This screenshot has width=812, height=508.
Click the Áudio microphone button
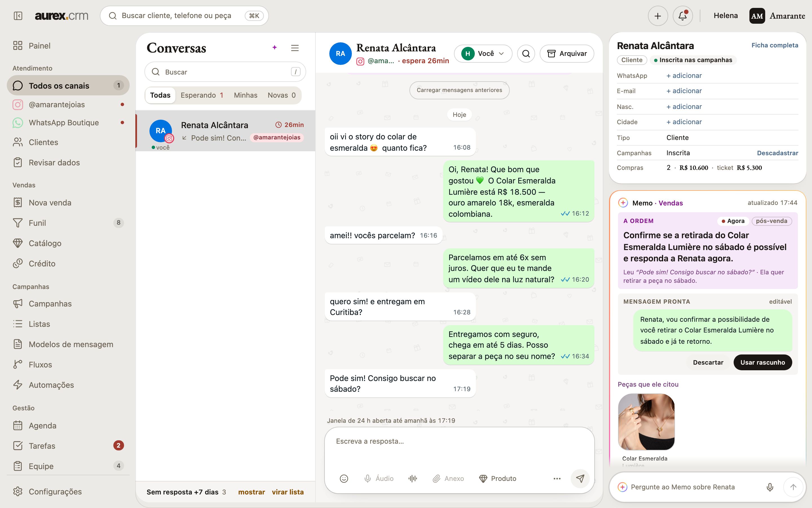click(379, 478)
